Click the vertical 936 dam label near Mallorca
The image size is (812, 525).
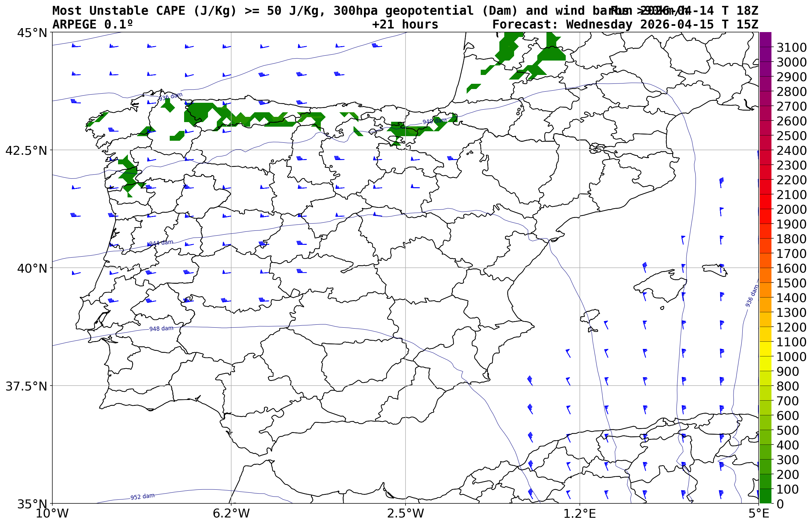(x=752, y=296)
